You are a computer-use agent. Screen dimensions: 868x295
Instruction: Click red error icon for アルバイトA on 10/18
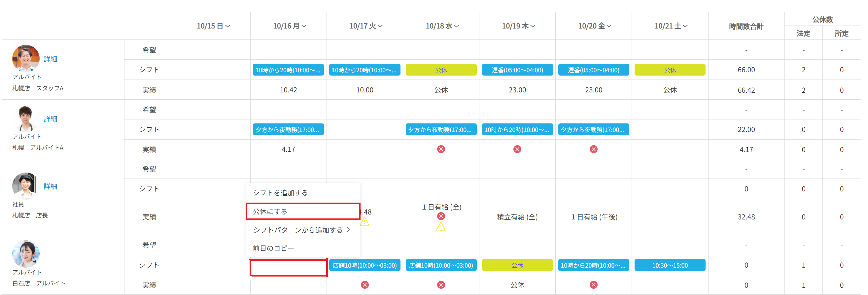pos(441,149)
